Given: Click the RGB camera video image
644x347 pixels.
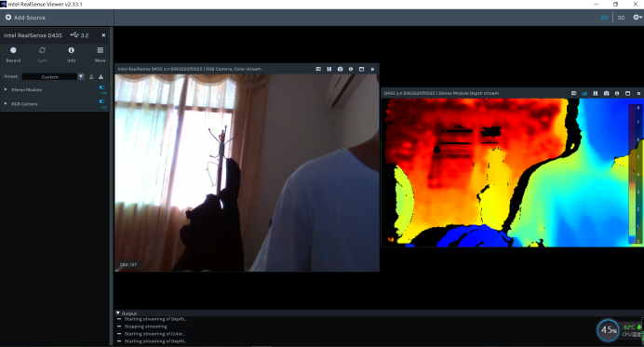Looking at the screenshot, I should [x=247, y=172].
